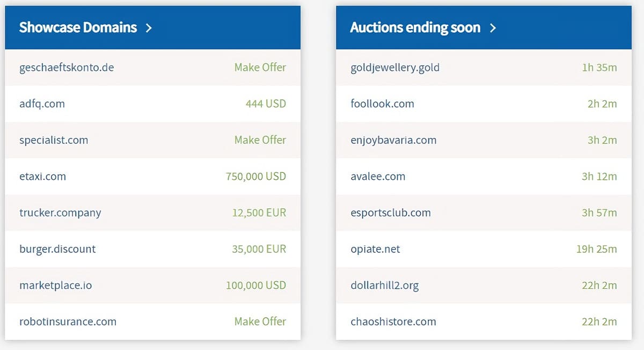Expand Showcase Domains via its chevron arrow
Screen dimensions: 644x350
pos(149,27)
